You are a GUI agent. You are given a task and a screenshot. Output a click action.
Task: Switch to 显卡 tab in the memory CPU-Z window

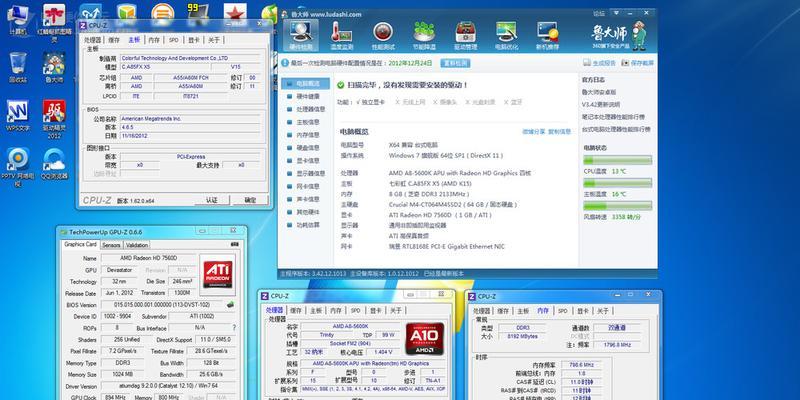pos(583,311)
